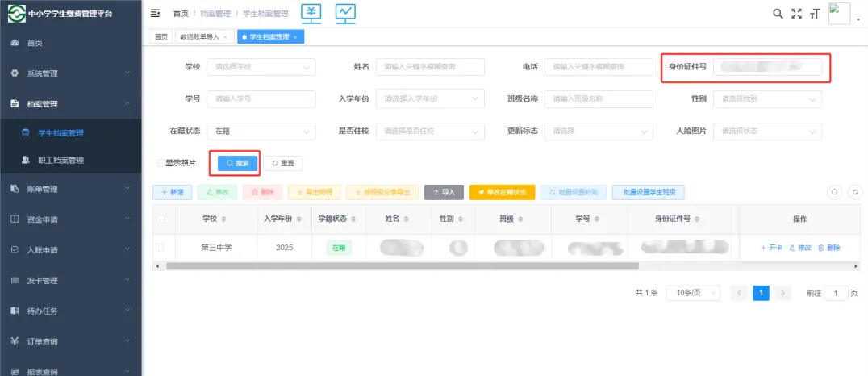Image resolution: width=868 pixels, height=376 pixels.
Task: Go to 首页 in breadcrumb
Action: (181, 14)
